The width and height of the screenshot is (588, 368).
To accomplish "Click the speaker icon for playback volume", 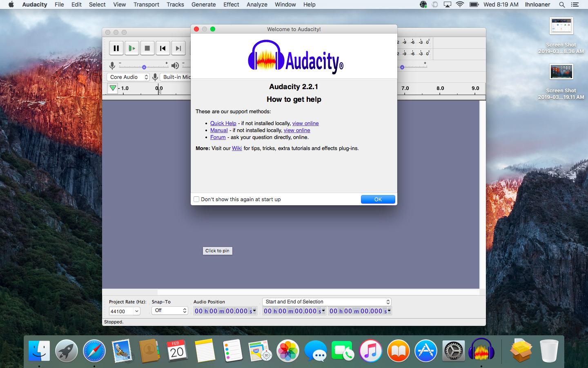I will coord(175,65).
